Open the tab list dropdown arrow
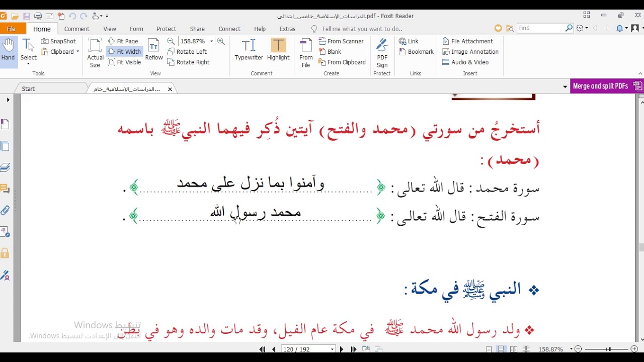Screen dimensions: 644x362 (565, 87)
